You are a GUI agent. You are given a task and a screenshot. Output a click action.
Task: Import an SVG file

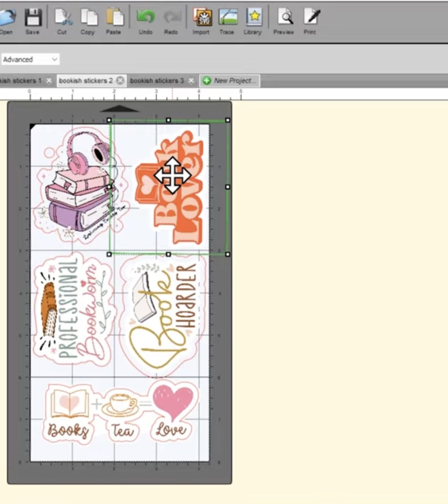click(202, 22)
